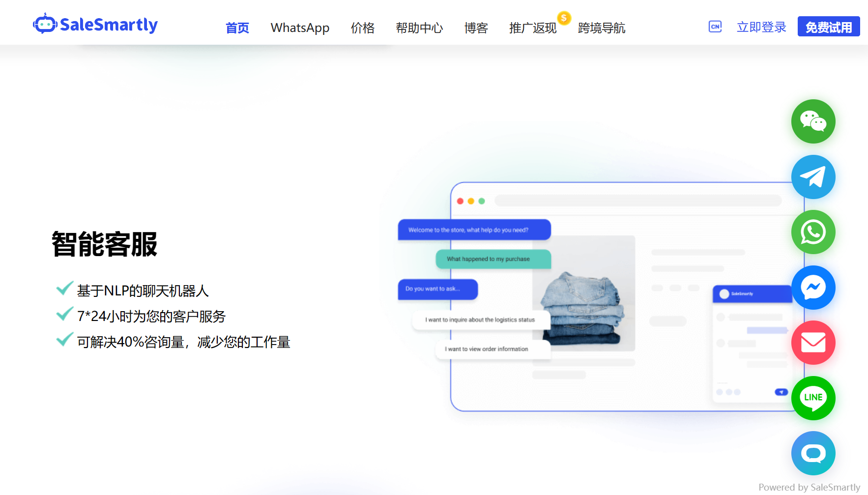The image size is (868, 495).
Task: Open the Telegram contact bubble
Action: tap(813, 177)
